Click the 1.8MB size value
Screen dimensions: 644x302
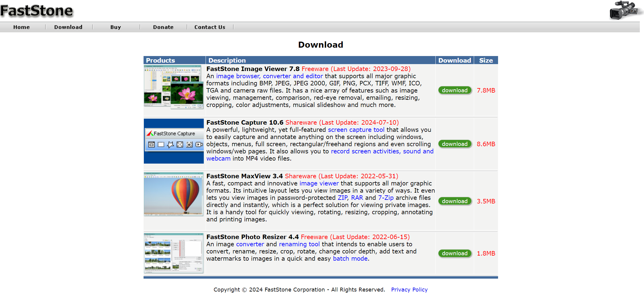click(486, 253)
